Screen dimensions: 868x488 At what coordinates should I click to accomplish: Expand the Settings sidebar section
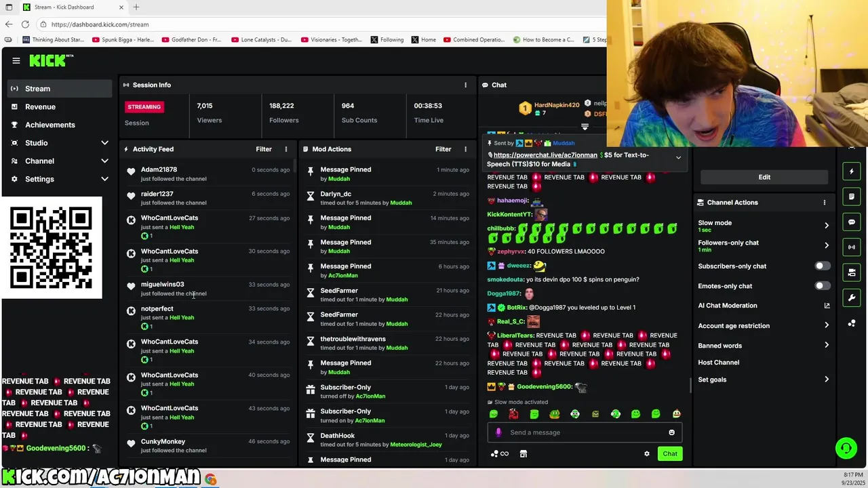[104, 179]
